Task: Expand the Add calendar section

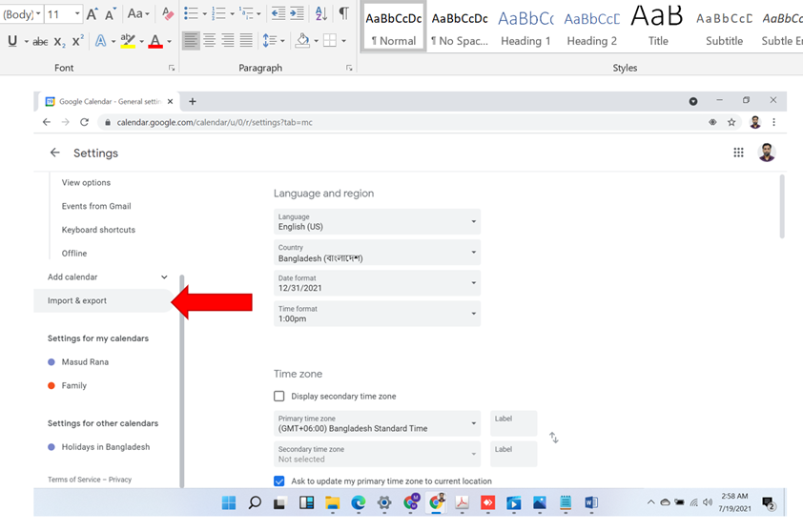Action: coord(164,277)
